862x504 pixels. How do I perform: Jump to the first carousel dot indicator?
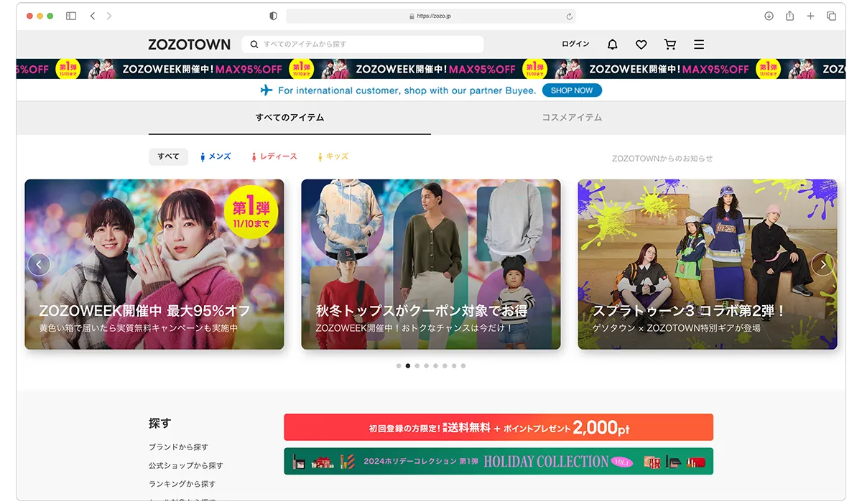point(399,365)
